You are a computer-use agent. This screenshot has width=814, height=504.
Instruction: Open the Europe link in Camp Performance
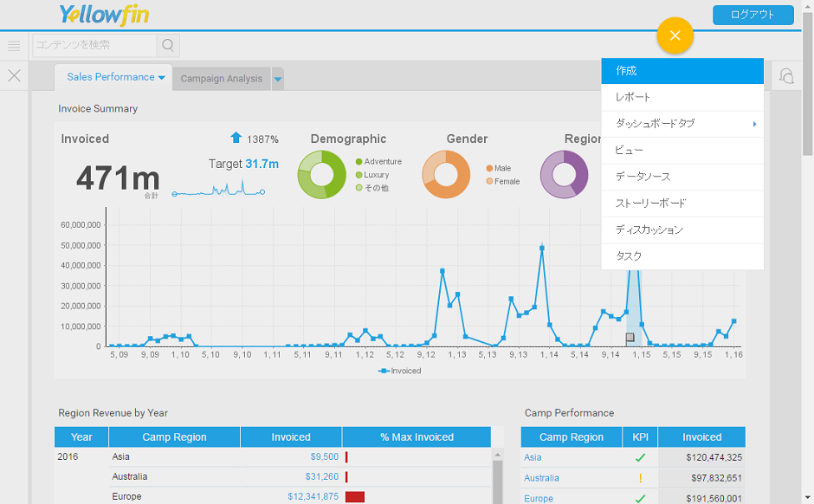click(539, 498)
